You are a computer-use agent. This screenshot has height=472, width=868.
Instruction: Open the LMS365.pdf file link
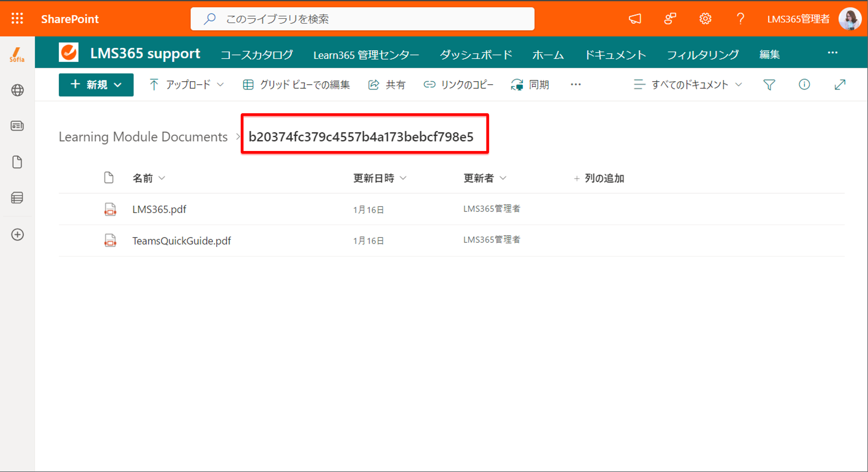tap(159, 209)
